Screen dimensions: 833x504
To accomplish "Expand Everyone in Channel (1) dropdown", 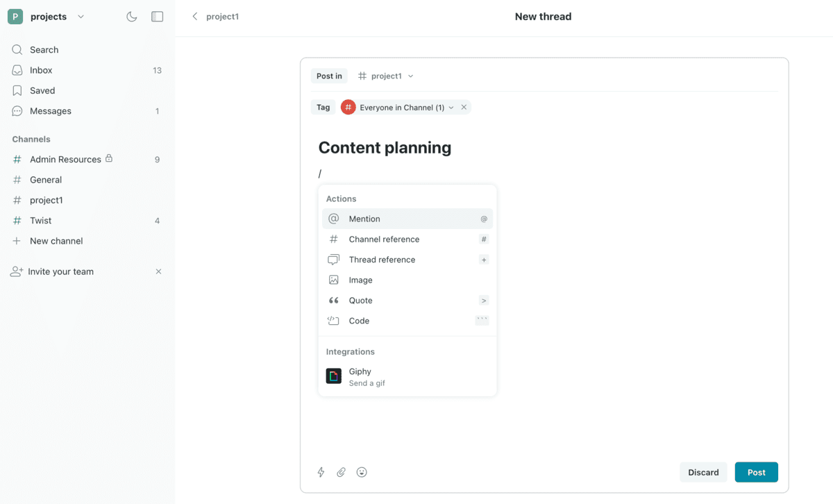I will [x=451, y=108].
